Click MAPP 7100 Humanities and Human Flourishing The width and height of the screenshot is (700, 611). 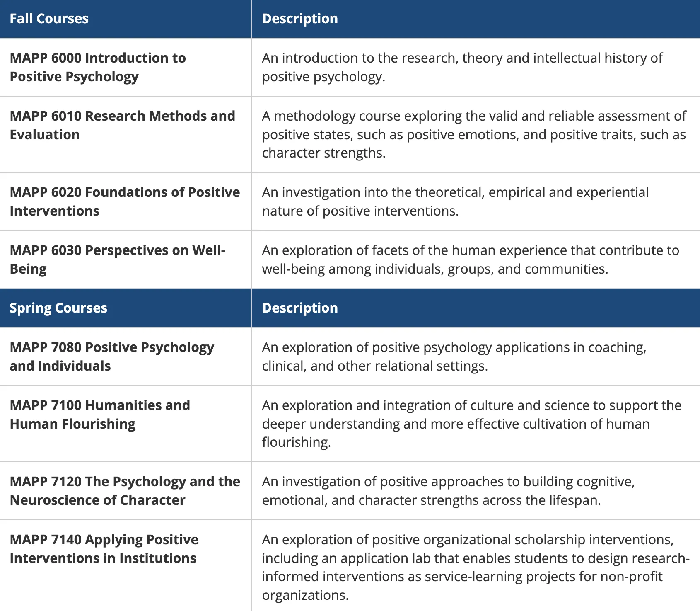click(100, 415)
